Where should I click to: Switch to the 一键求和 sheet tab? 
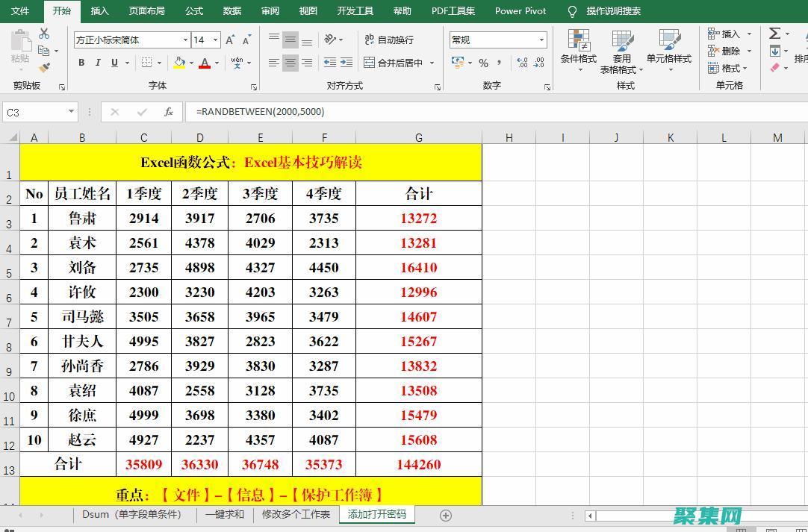(225, 514)
